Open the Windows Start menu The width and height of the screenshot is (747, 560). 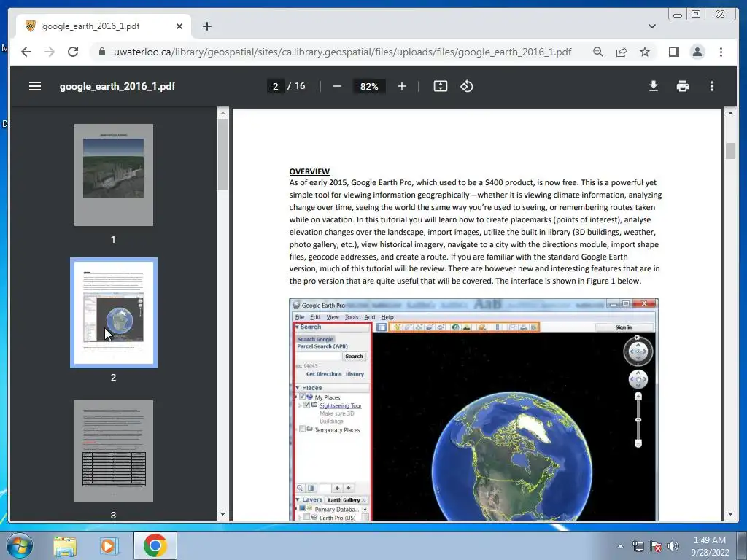(20, 545)
